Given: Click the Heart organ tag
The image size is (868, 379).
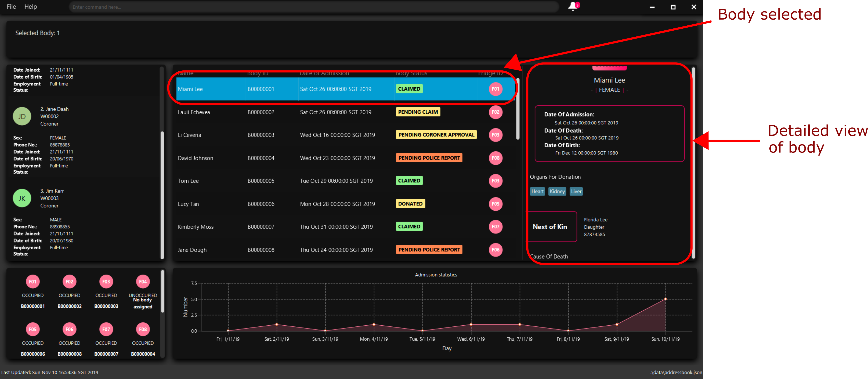Looking at the screenshot, I should point(538,191).
